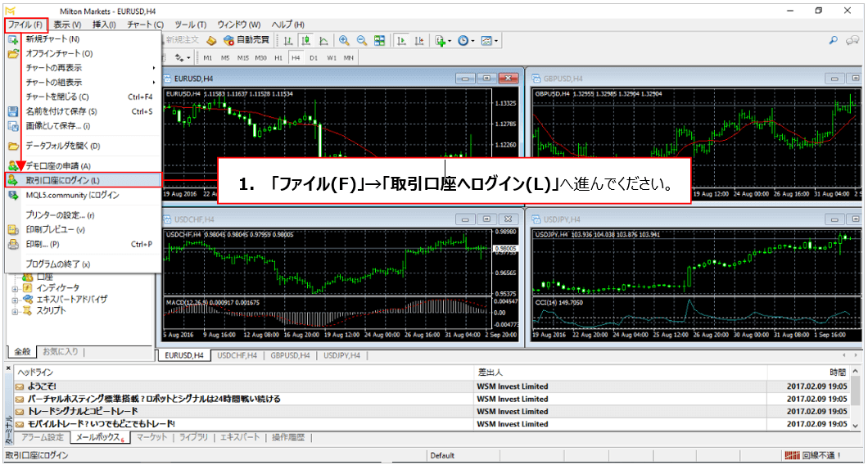Expand チャートの再表示 submenu

point(83,68)
